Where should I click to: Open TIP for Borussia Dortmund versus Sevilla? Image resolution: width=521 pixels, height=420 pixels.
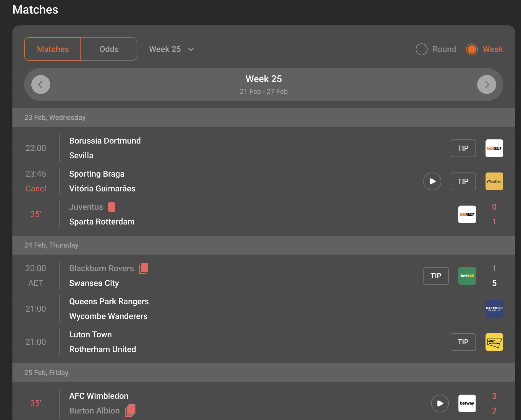463,148
